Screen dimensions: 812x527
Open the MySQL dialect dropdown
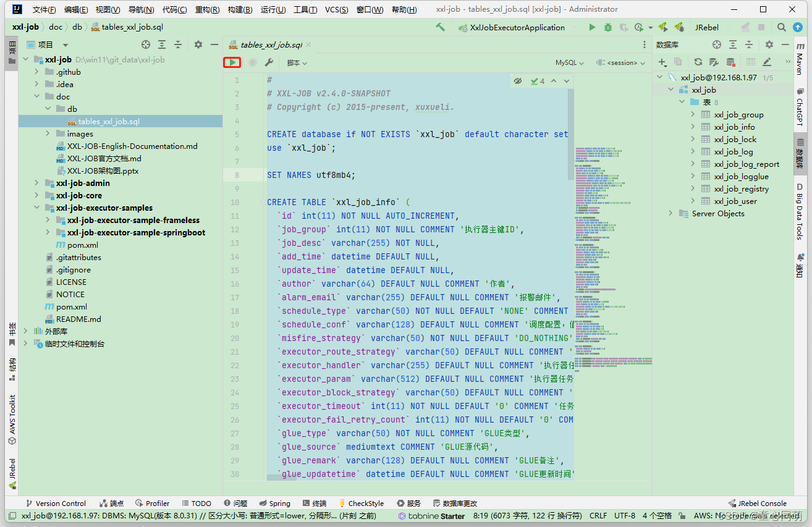pyautogui.click(x=570, y=62)
